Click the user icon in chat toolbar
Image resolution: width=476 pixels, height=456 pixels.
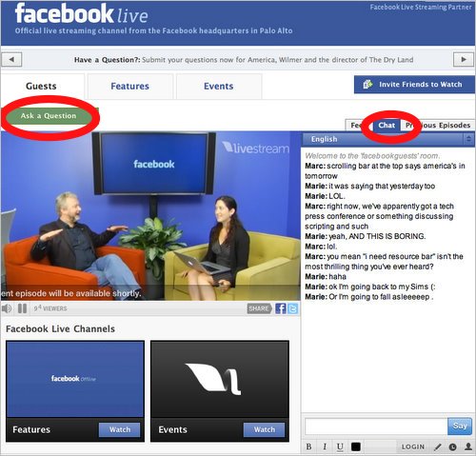coord(468,446)
